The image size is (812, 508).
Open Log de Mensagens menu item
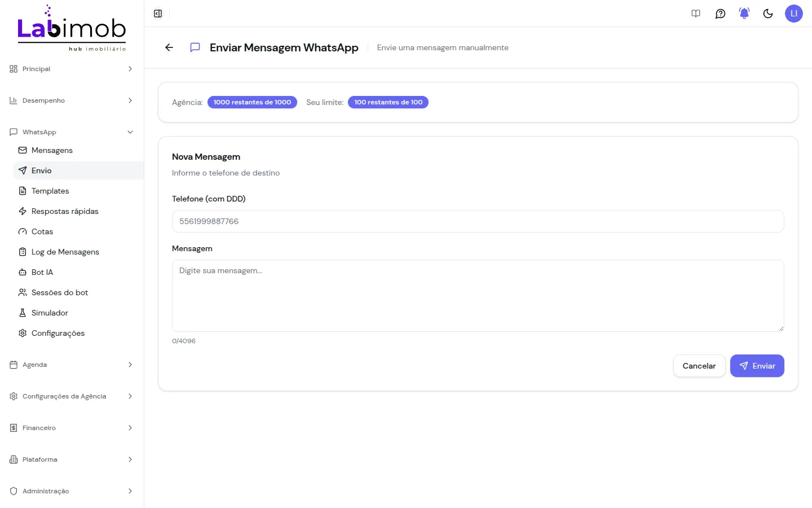pos(78,252)
